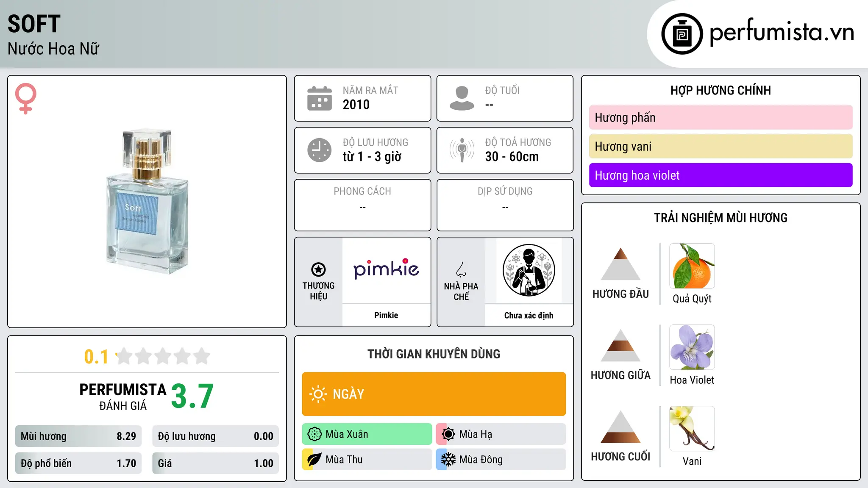Click the flower icon for Mùa Xuân
The image size is (868, 488).
(314, 434)
